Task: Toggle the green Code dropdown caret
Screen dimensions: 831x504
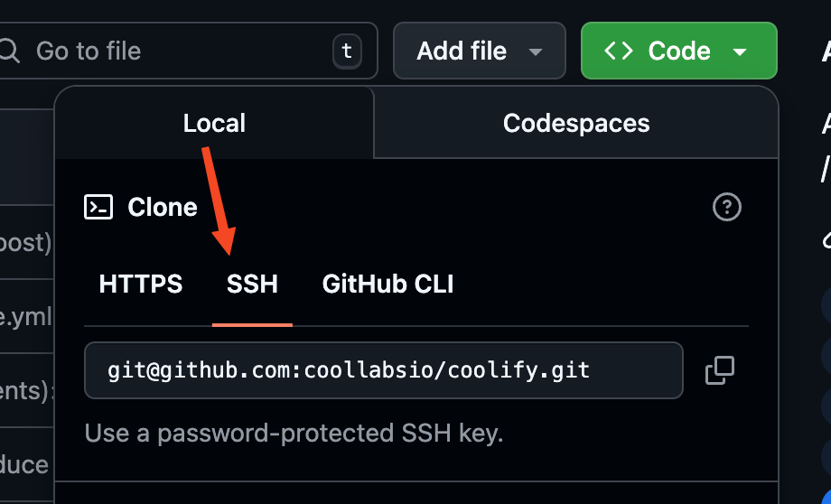Action: pos(740,51)
